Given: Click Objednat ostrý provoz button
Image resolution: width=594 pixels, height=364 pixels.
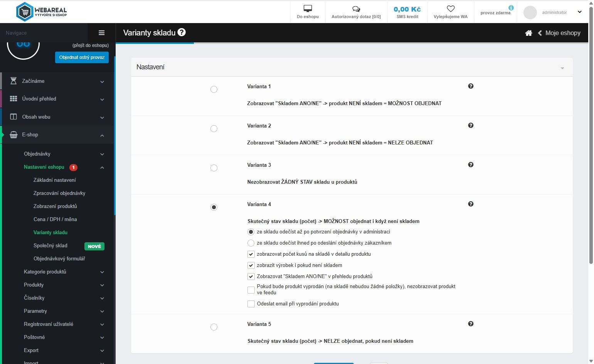Looking at the screenshot, I should point(82,57).
